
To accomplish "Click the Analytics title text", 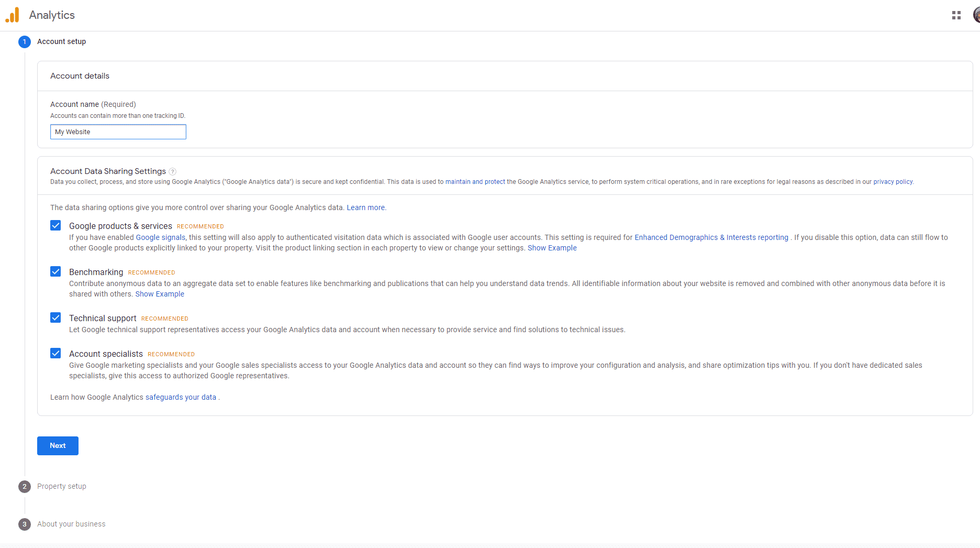I will (52, 15).
